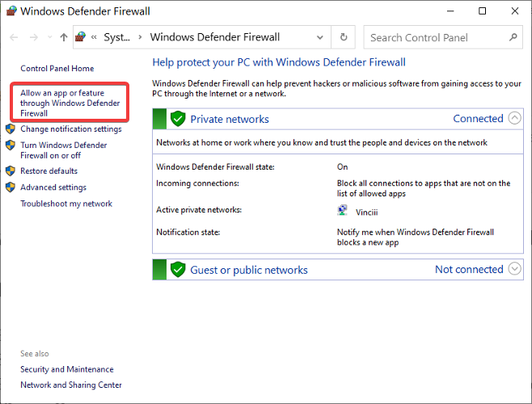
Task: Open Network and Sharing Center
Action: [71, 385]
